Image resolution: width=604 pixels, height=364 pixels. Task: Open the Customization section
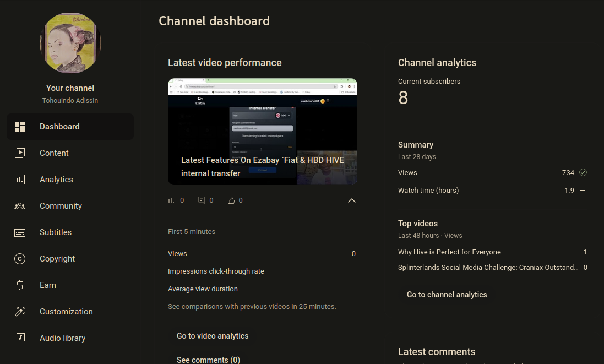(x=70, y=312)
